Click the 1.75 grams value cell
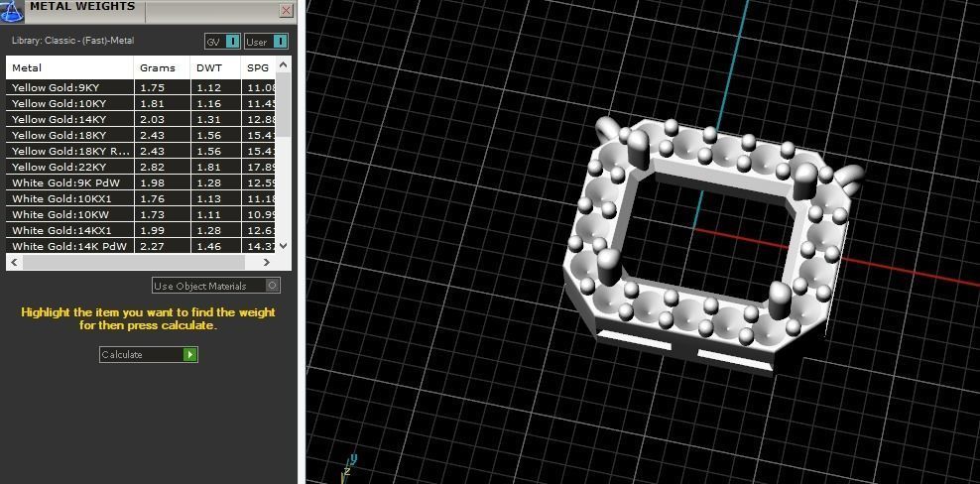The image size is (980, 484). click(x=162, y=87)
